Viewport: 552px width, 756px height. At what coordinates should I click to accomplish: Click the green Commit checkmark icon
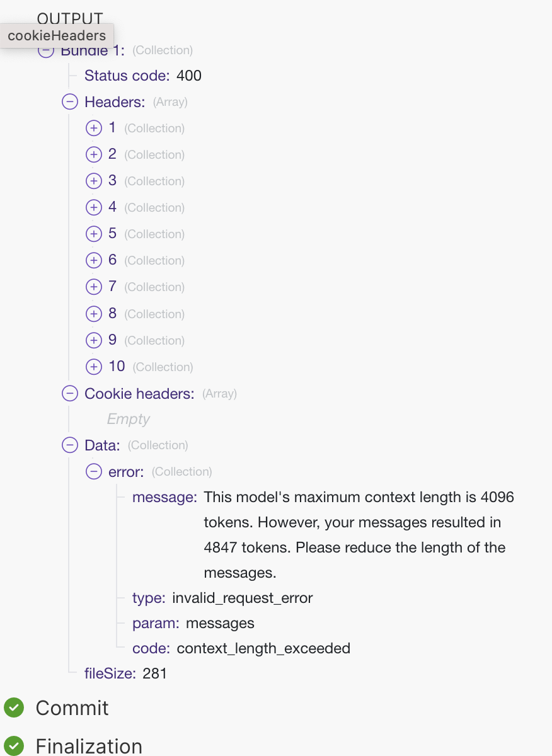[14, 707]
